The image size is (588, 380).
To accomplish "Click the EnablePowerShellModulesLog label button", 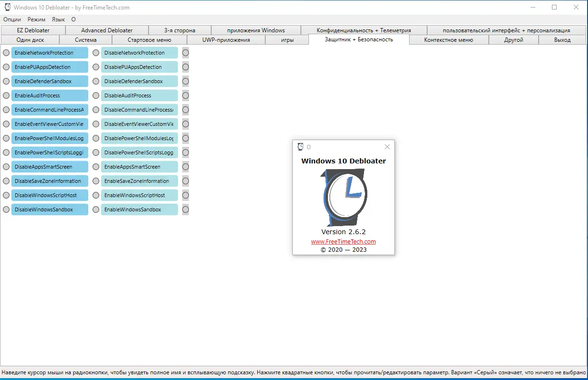I will [50, 138].
